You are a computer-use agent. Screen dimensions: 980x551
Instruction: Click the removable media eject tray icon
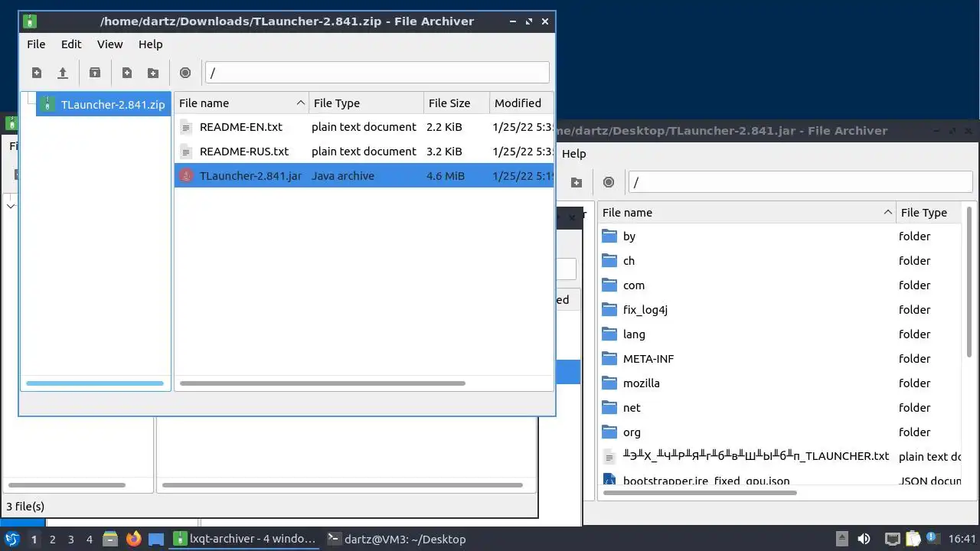841,539
